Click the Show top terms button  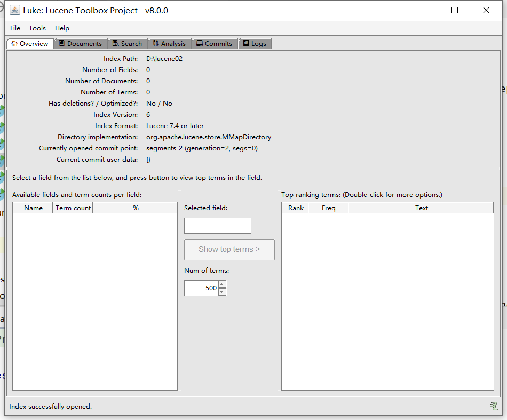tap(229, 249)
